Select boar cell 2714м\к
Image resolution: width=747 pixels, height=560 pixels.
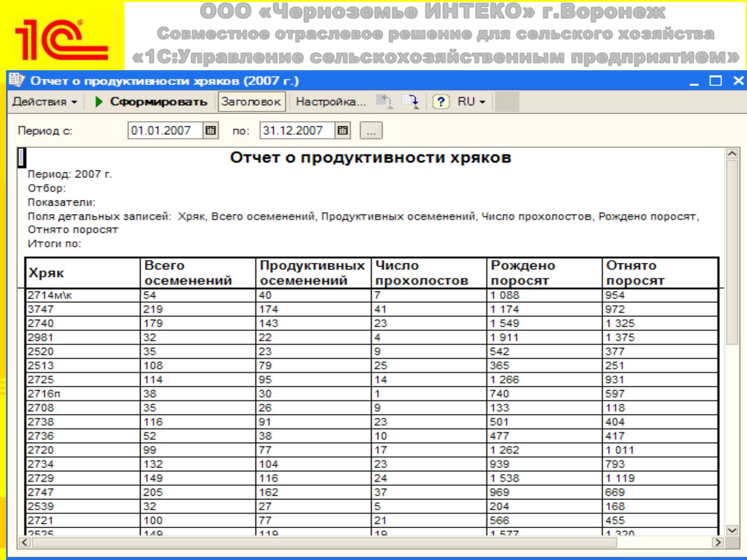click(83, 295)
